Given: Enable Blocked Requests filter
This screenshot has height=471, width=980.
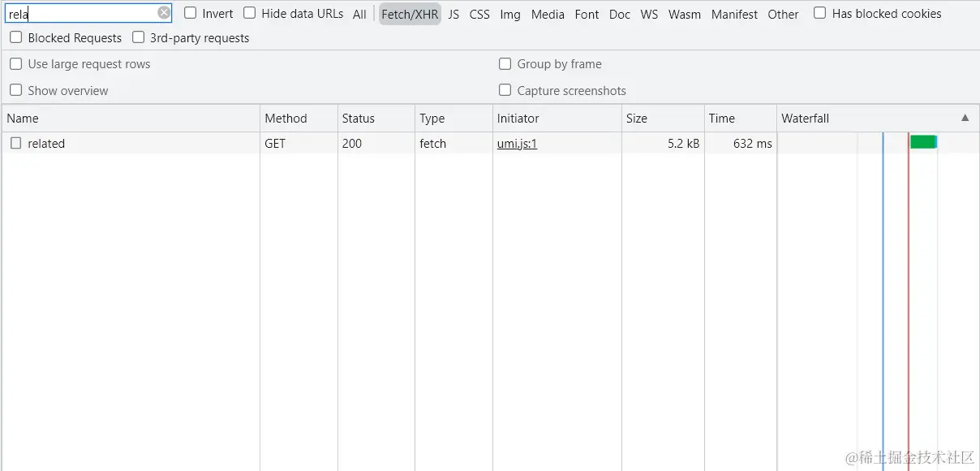Looking at the screenshot, I should click(16, 37).
